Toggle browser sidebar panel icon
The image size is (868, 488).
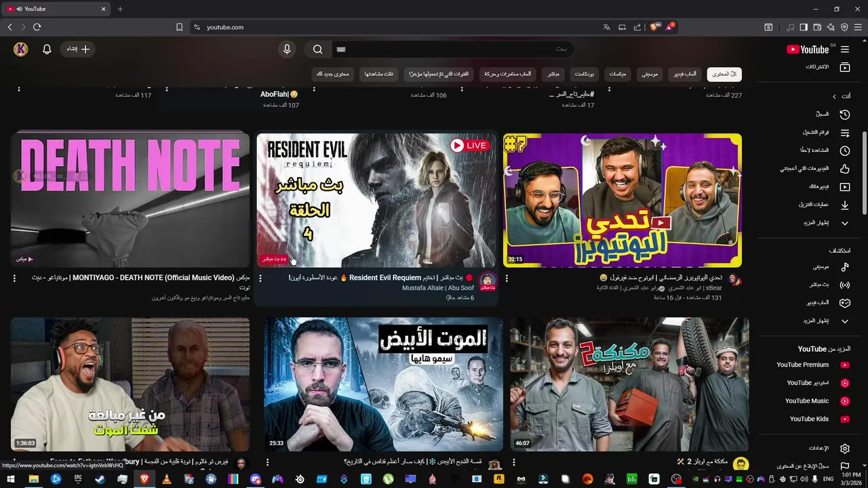point(804,27)
